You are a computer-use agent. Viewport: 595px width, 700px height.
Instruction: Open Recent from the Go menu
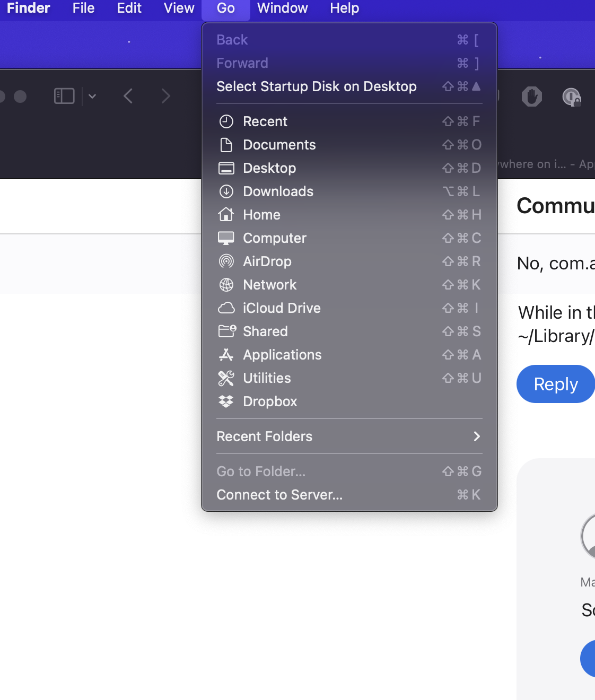point(349,121)
